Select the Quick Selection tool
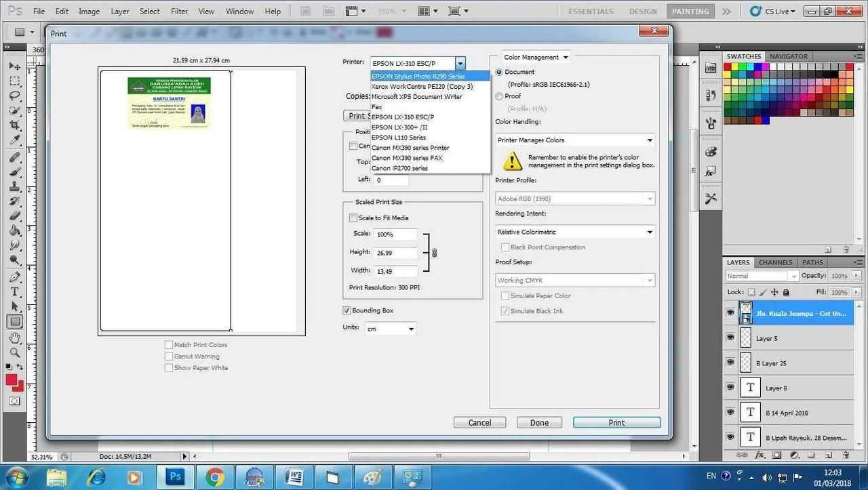Screen dimensions: 868x490 14,110
